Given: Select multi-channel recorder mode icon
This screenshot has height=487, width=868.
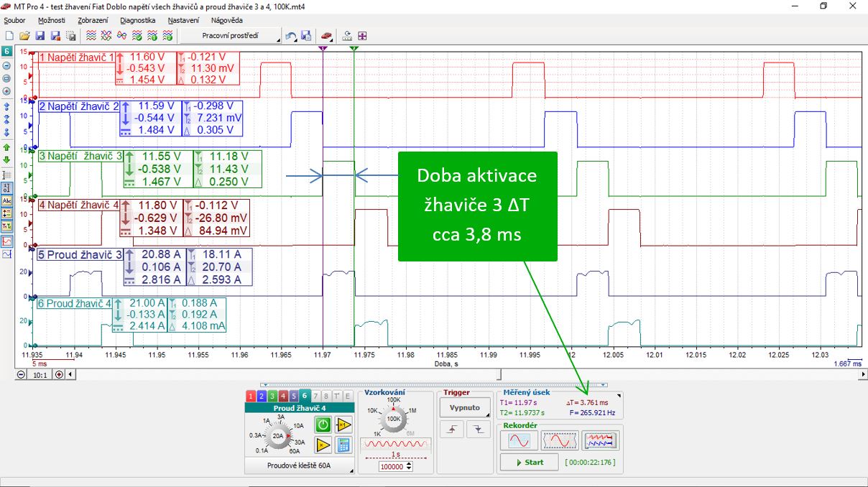Looking at the screenshot, I should pyautogui.click(x=601, y=440).
